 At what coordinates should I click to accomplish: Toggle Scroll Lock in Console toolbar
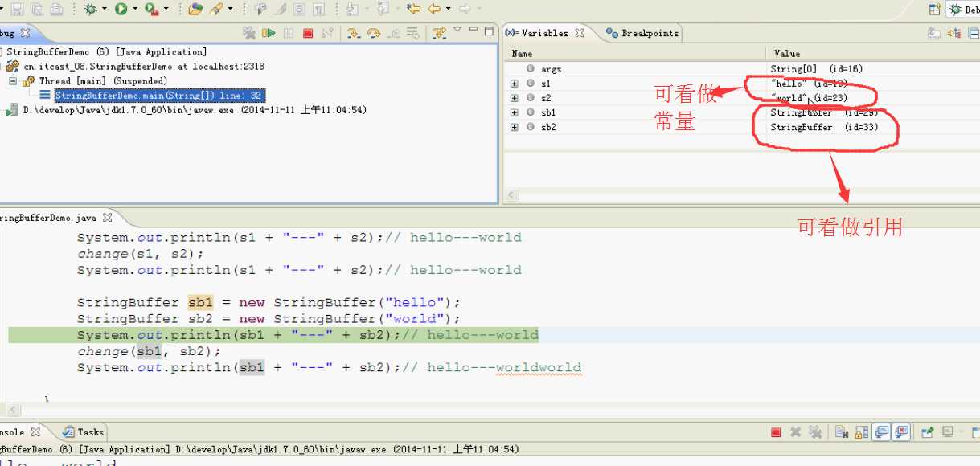click(862, 432)
